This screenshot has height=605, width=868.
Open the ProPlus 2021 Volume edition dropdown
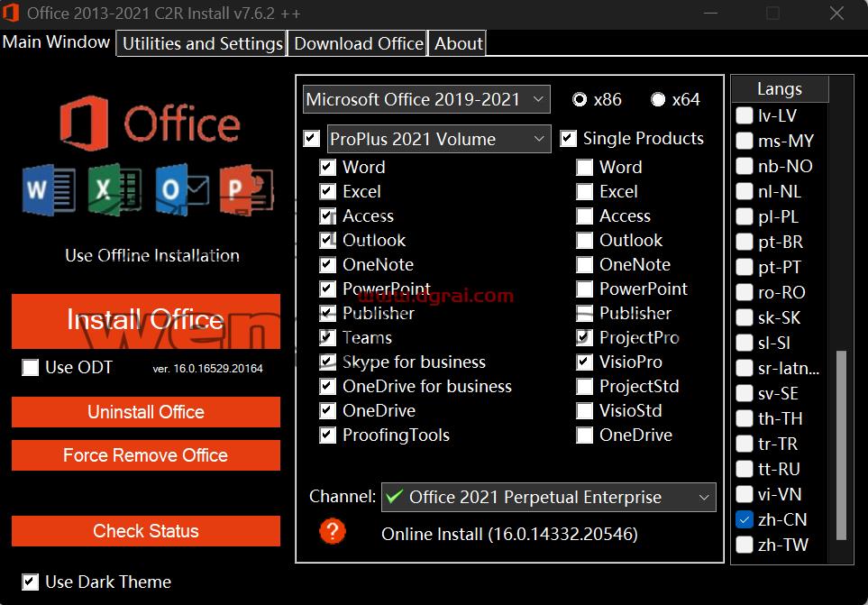[439, 138]
